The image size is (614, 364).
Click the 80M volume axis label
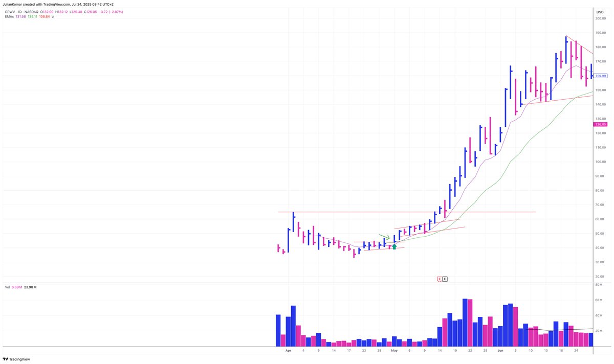(599, 285)
